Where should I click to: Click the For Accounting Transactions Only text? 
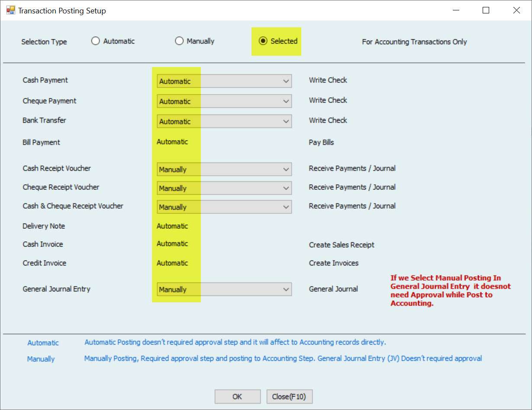pos(414,42)
